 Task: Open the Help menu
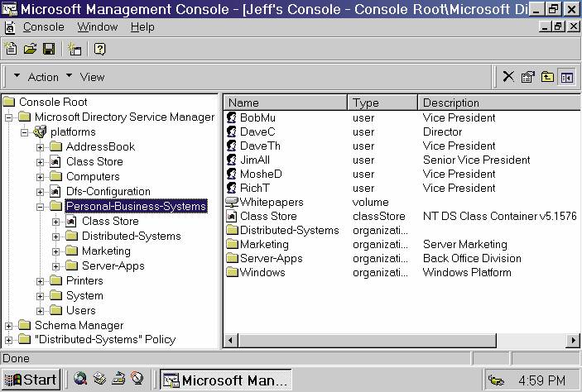tap(142, 27)
